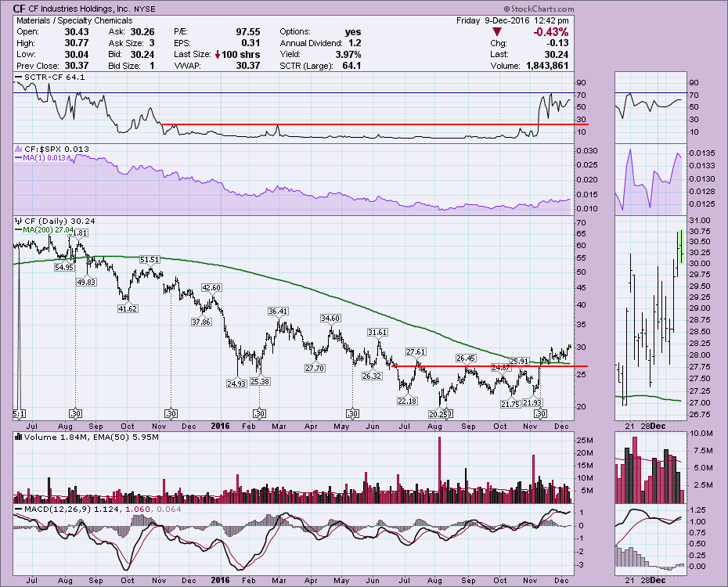This screenshot has height=587, width=728.
Task: Click the zoomed SCTR thumbnail panel
Action: click(x=650, y=107)
